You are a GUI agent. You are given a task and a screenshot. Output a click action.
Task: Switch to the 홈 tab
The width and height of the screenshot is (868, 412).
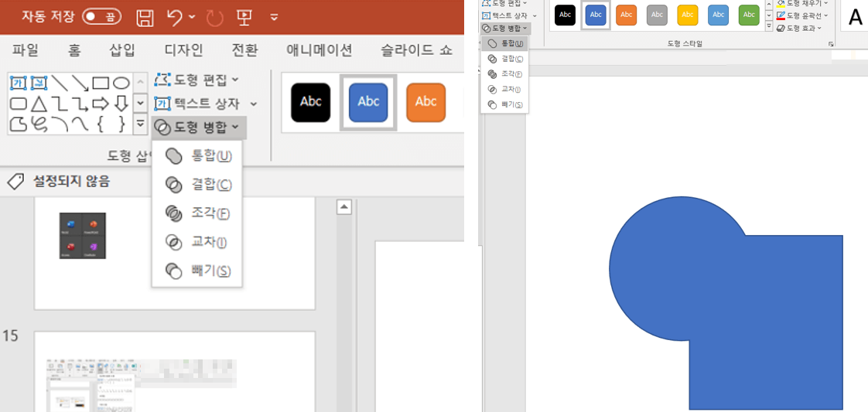(74, 51)
